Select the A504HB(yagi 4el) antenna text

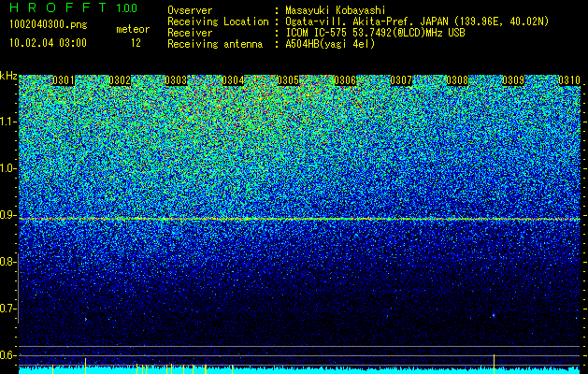point(330,44)
